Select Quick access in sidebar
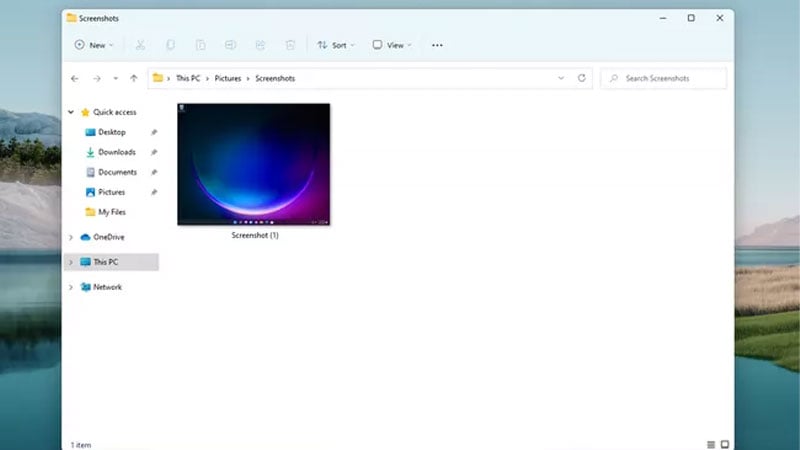The image size is (800, 450). click(x=115, y=112)
